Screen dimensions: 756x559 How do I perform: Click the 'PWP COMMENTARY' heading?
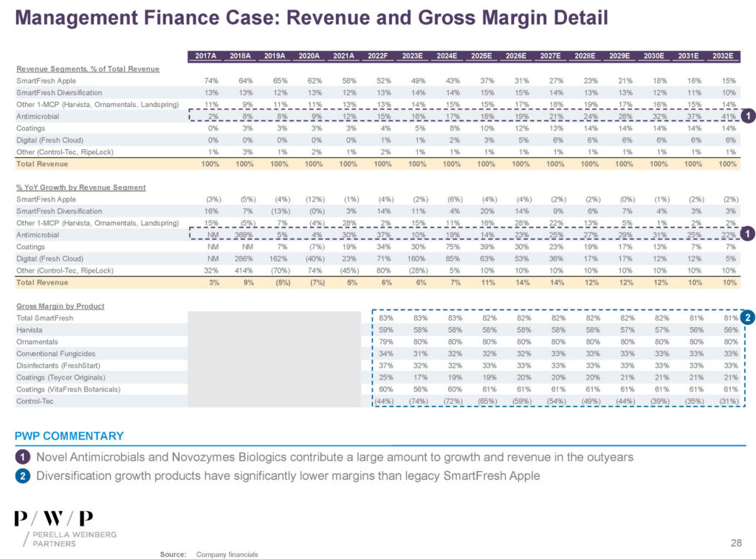69,436
